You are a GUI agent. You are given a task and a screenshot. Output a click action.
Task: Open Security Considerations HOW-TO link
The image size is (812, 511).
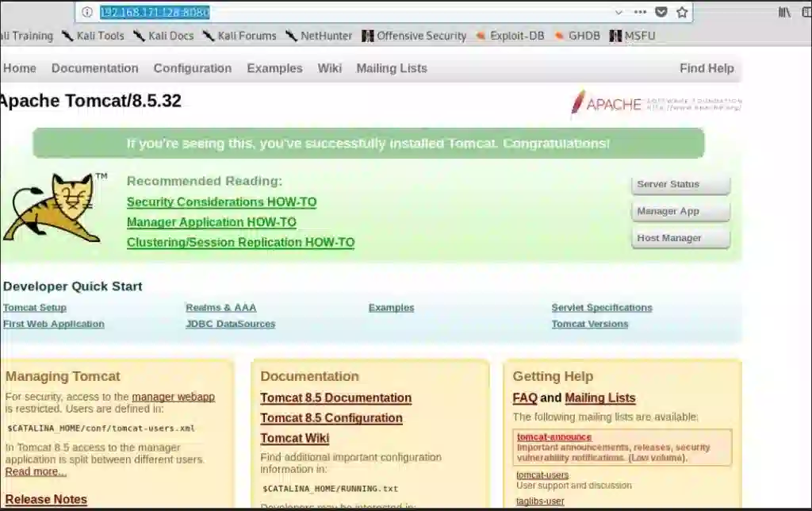point(222,202)
